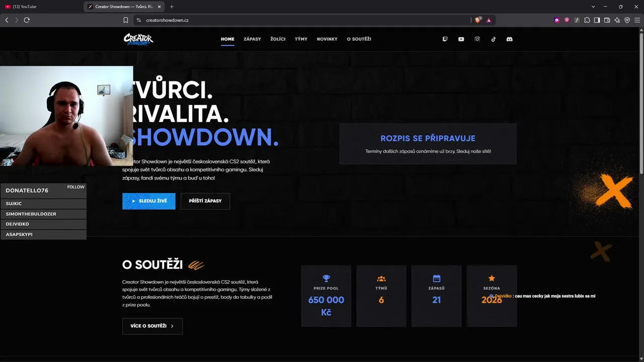Image resolution: width=644 pixels, height=362 pixels.
Task: Click the Dejvidko chat username
Action: (x=503, y=296)
